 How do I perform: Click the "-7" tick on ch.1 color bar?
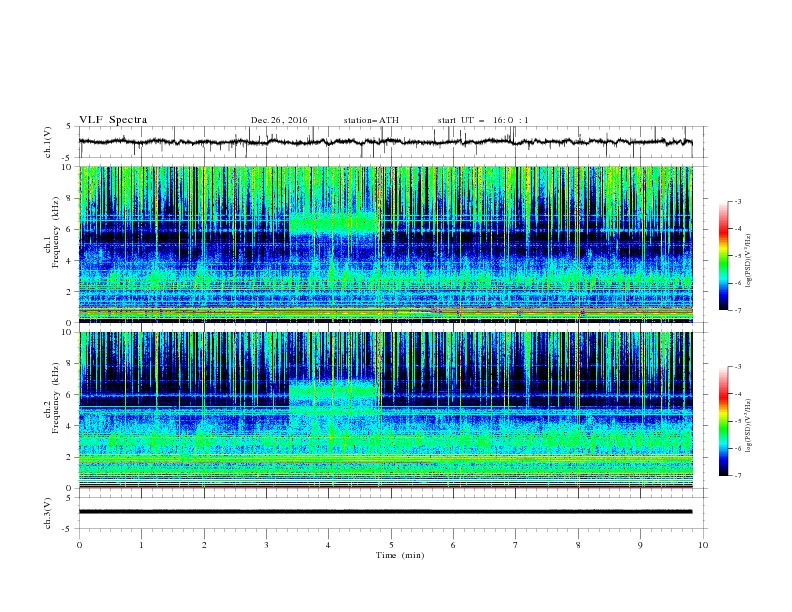point(737,310)
